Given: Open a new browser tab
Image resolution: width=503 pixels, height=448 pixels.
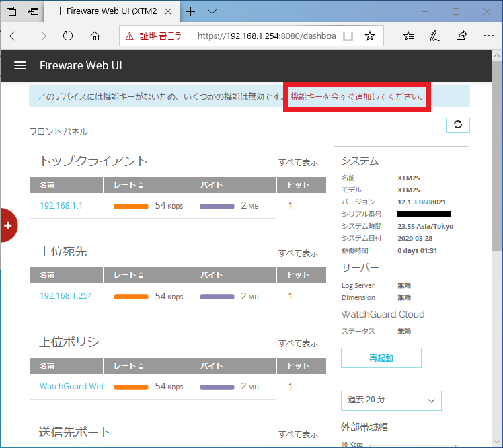Looking at the screenshot, I should tap(190, 12).
